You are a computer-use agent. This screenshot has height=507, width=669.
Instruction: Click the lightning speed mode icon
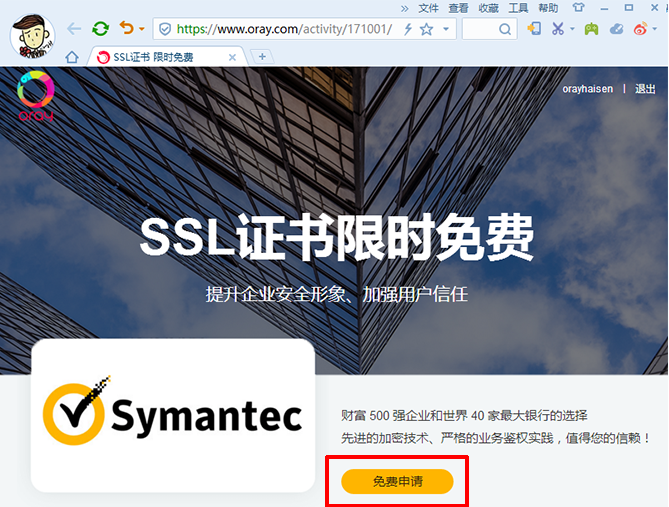click(407, 30)
